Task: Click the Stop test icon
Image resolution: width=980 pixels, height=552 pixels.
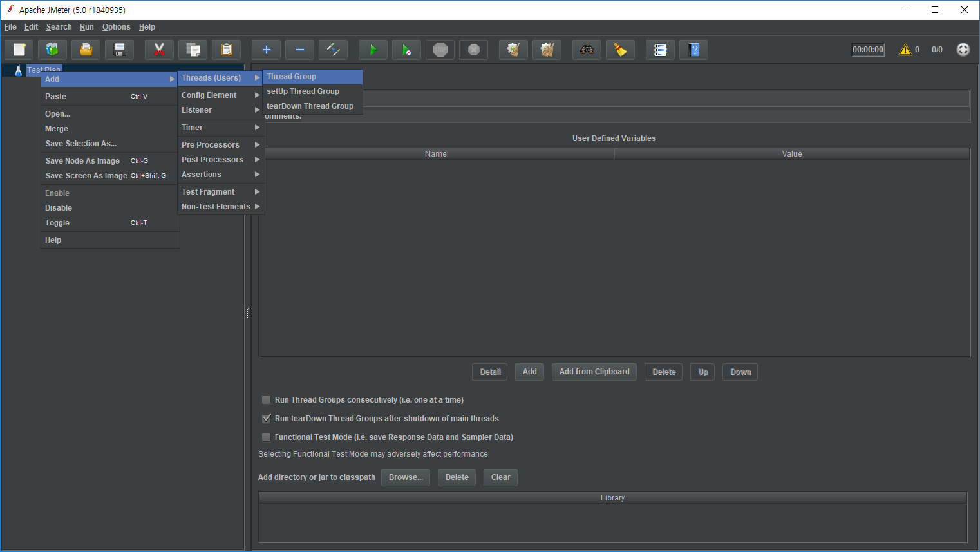Action: 440,50
